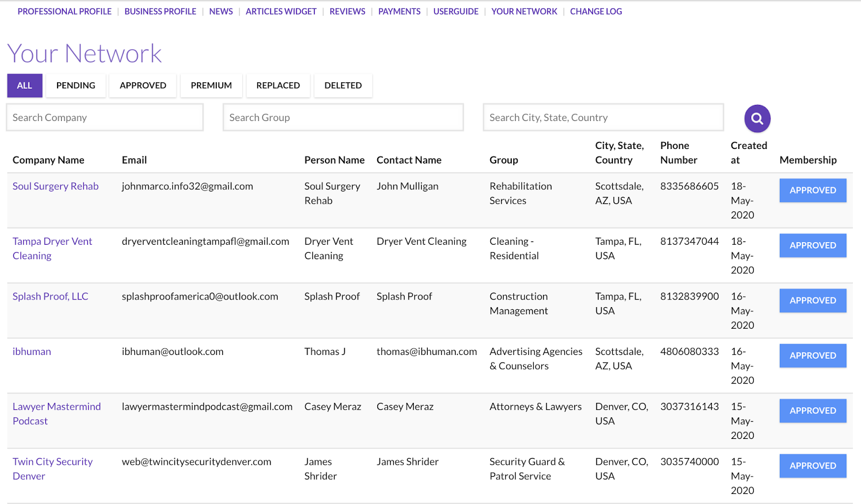Screen dimensions: 861x504
Task: Click APPROVED button for Splash Proof, LLC
Action: [x=813, y=301]
